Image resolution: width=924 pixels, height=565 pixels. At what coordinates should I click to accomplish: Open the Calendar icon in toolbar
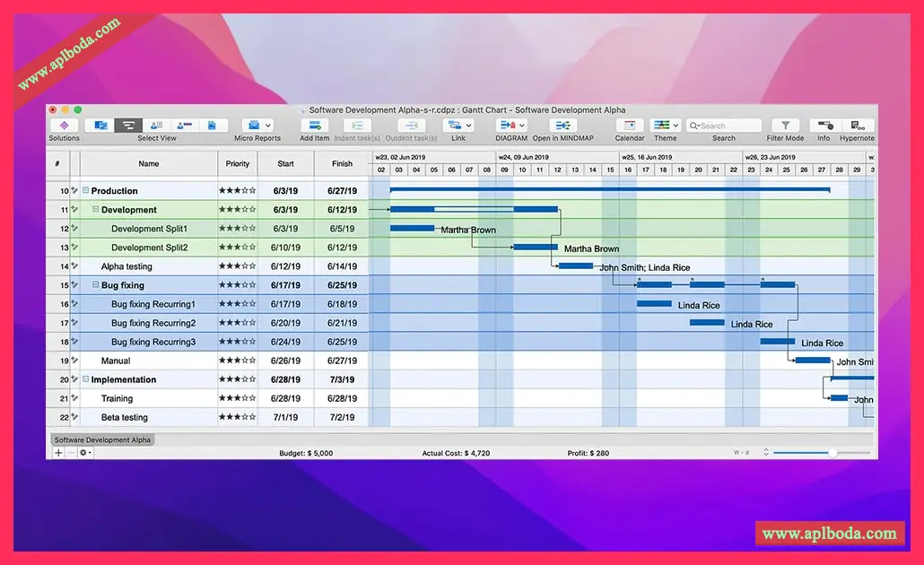(630, 126)
